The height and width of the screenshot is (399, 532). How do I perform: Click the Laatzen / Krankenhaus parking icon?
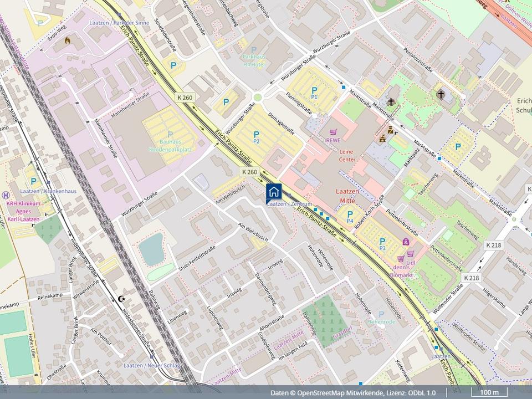pos(33,181)
